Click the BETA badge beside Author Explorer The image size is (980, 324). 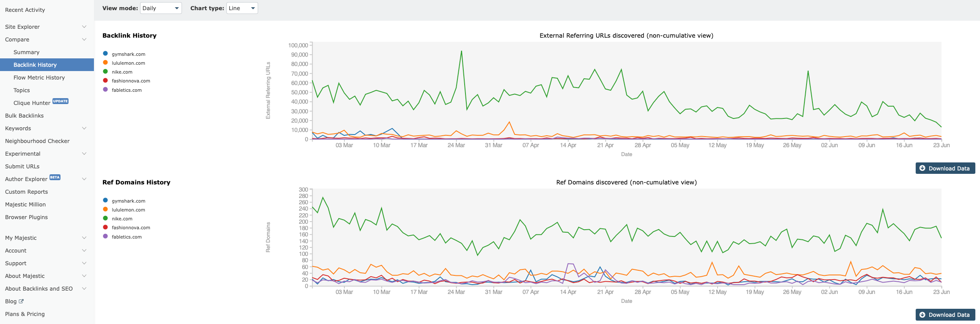click(x=55, y=178)
